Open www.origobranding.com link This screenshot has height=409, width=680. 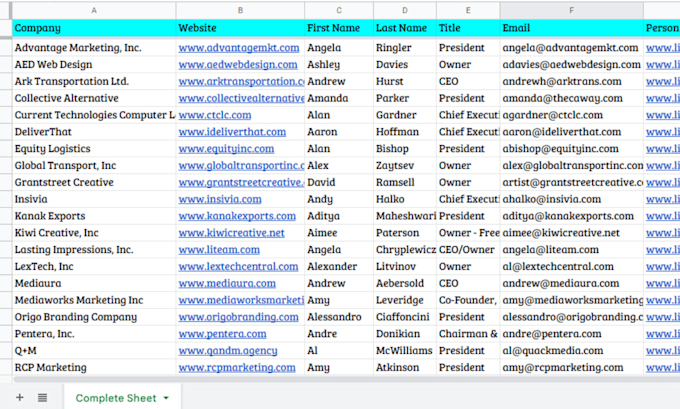tap(238, 317)
